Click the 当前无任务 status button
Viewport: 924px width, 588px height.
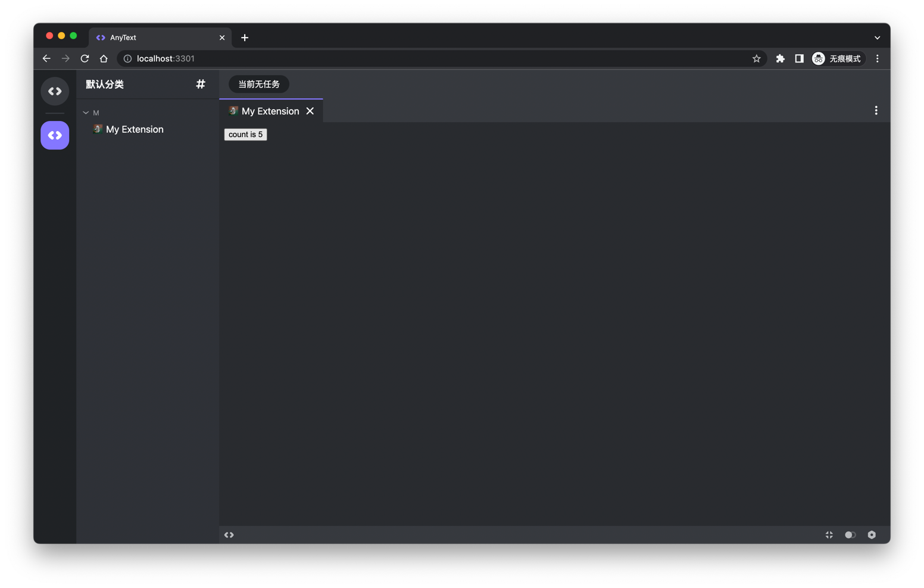[x=259, y=84]
